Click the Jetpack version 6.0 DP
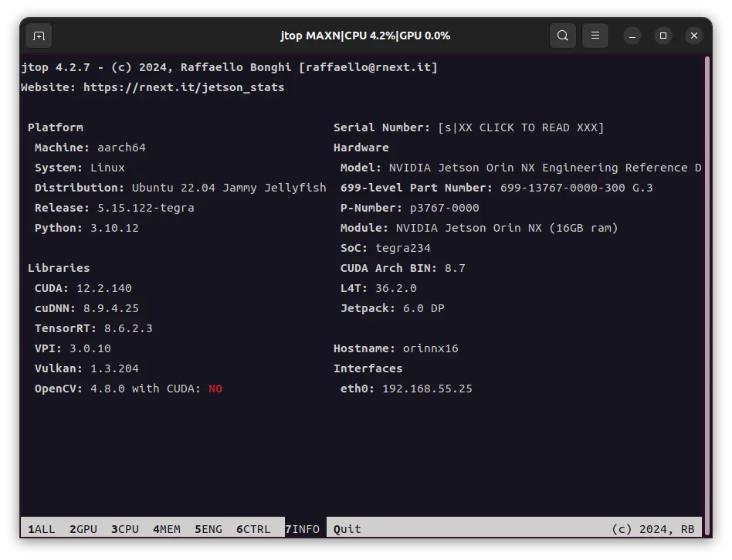 pos(424,308)
